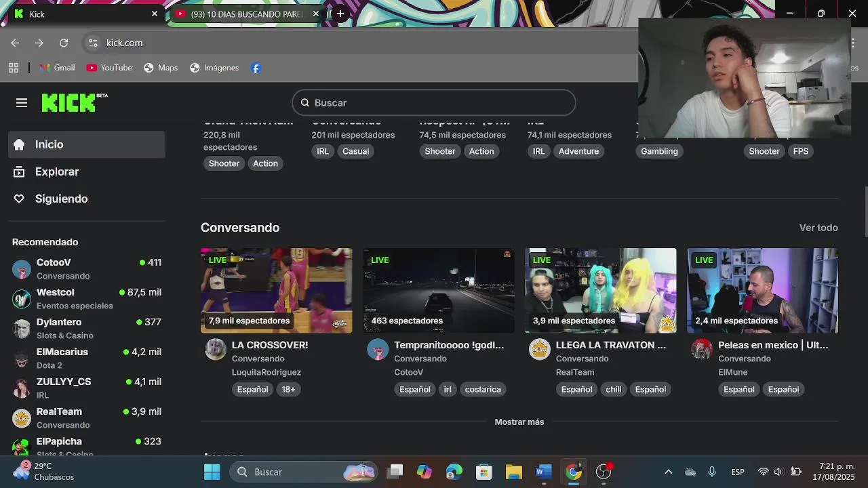Open File Explorer from taskbar
The width and height of the screenshot is (868, 488).
coord(513,472)
